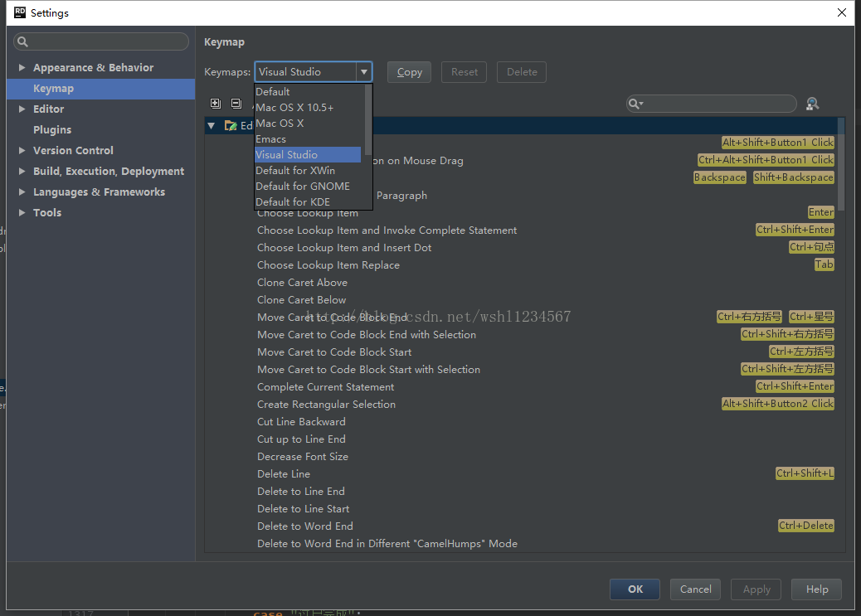The width and height of the screenshot is (861, 616).
Task: Select Create Rectangular Selection action
Action: [326, 405]
